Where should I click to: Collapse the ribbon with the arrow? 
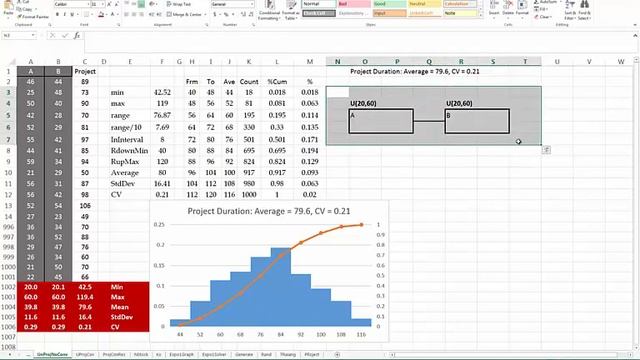[x=635, y=25]
